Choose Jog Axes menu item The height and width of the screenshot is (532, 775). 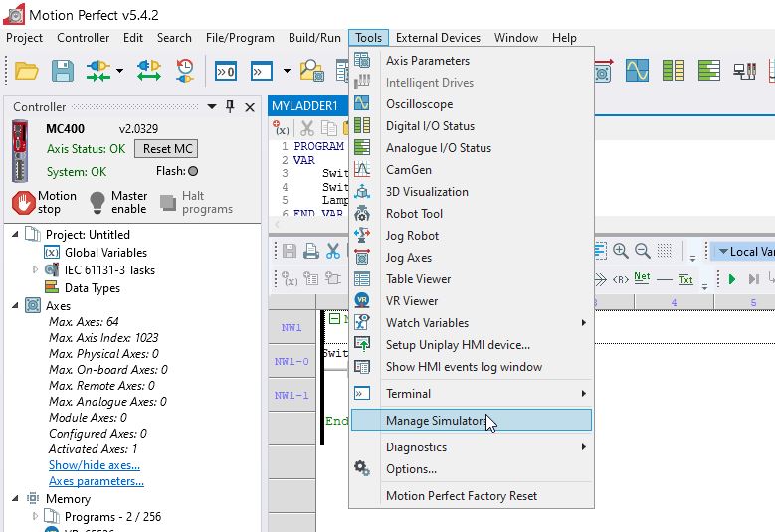(472, 258)
